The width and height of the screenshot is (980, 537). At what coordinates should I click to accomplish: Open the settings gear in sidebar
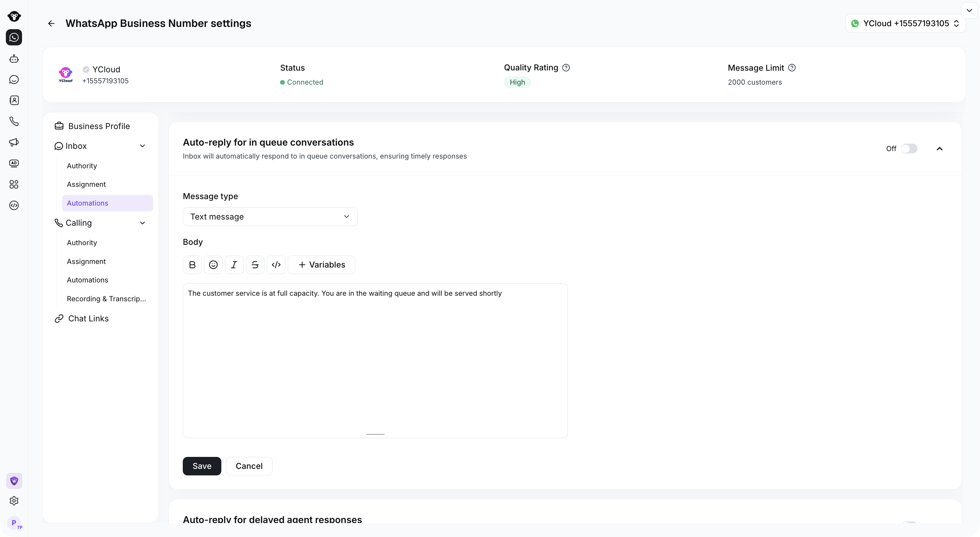tap(14, 501)
